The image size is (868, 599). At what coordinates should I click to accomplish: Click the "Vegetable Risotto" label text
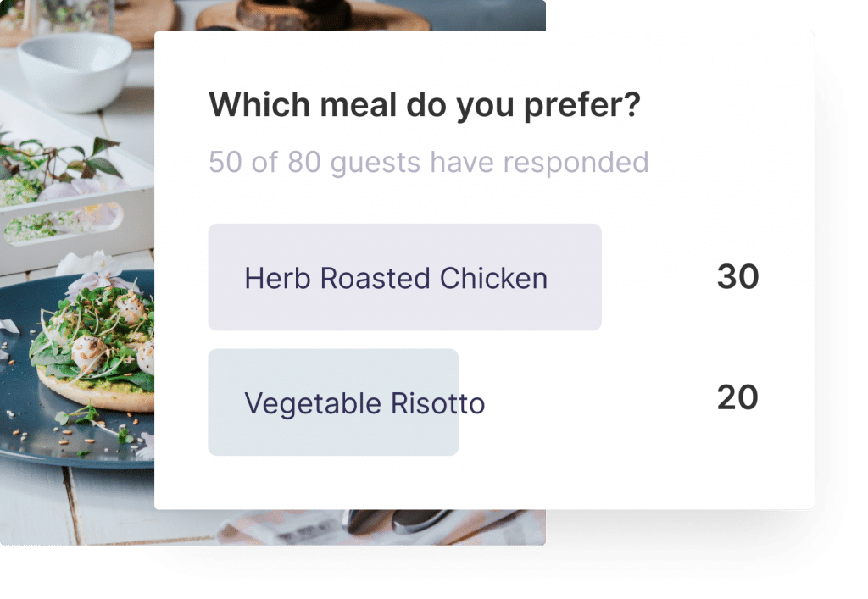pos(364,403)
